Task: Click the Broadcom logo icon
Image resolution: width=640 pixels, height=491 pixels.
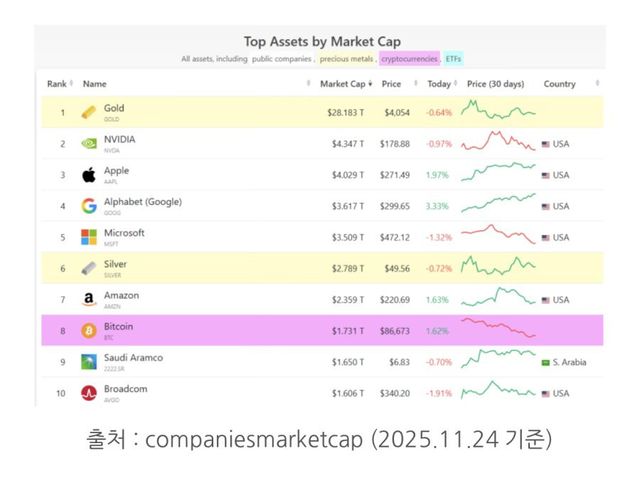Action: (88, 393)
